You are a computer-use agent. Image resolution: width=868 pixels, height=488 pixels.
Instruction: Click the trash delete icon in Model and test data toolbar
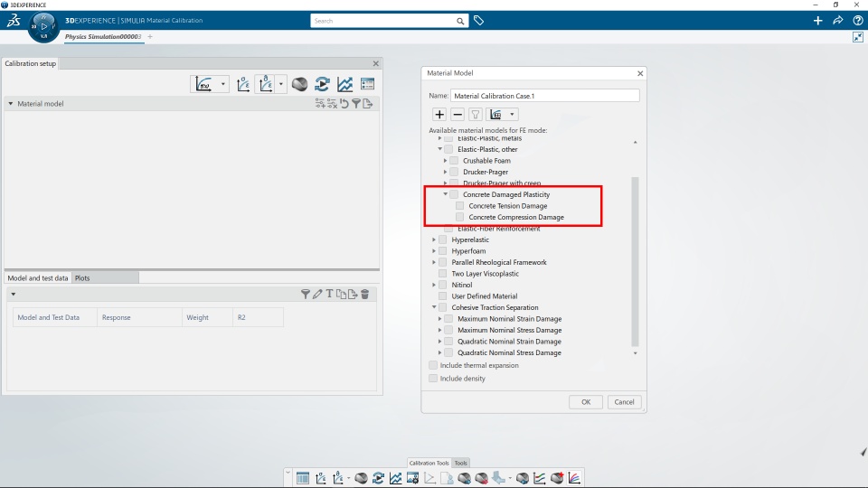coord(364,295)
